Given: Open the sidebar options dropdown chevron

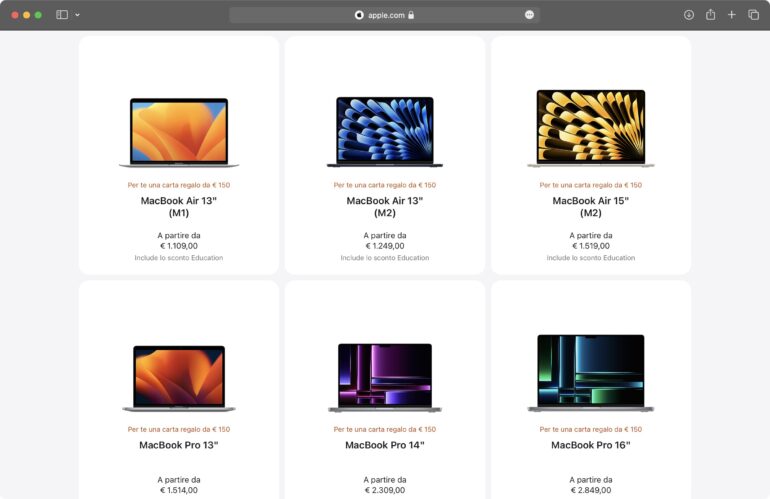Looking at the screenshot, I should click(78, 15).
